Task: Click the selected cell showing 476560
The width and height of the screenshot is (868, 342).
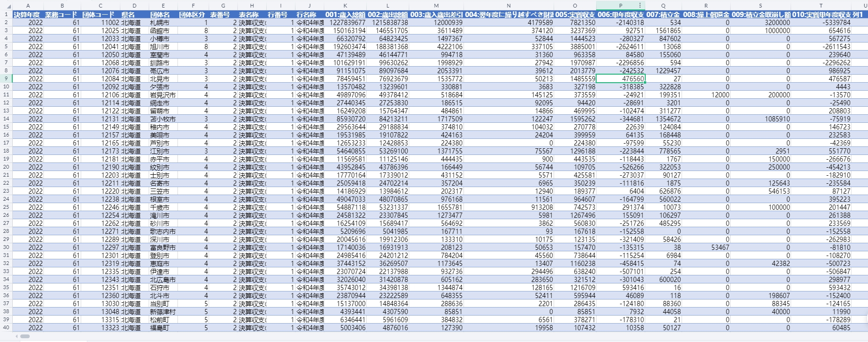Action: pyautogui.click(x=621, y=79)
